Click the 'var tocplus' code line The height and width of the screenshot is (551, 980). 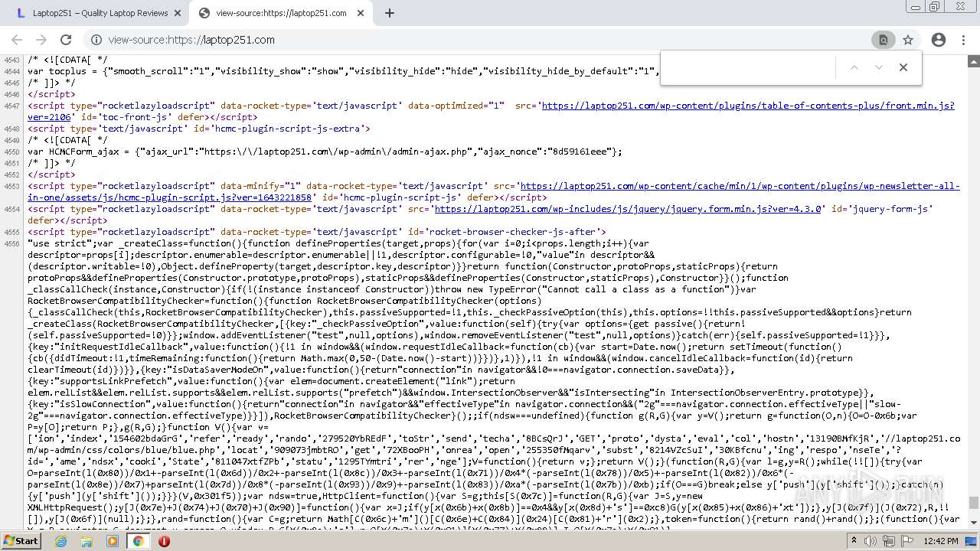pos(343,71)
